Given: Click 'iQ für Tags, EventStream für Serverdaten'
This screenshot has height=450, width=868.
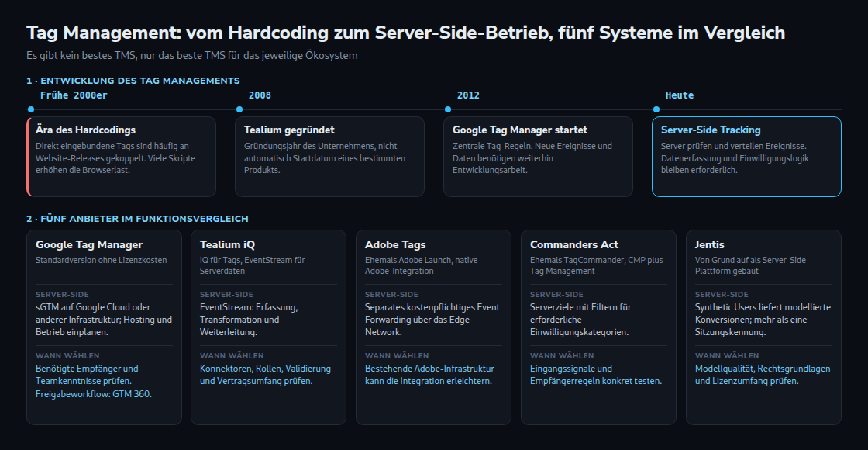Looking at the screenshot, I should tap(253, 265).
